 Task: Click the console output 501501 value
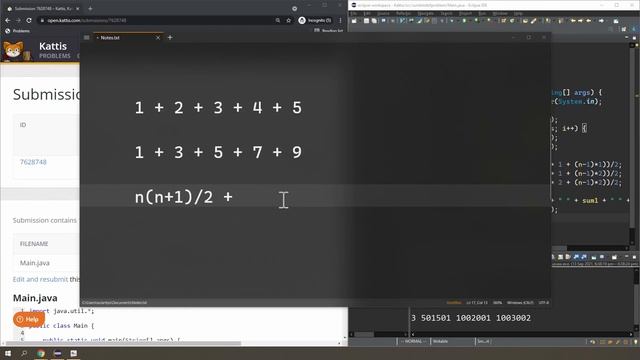click(x=436, y=318)
